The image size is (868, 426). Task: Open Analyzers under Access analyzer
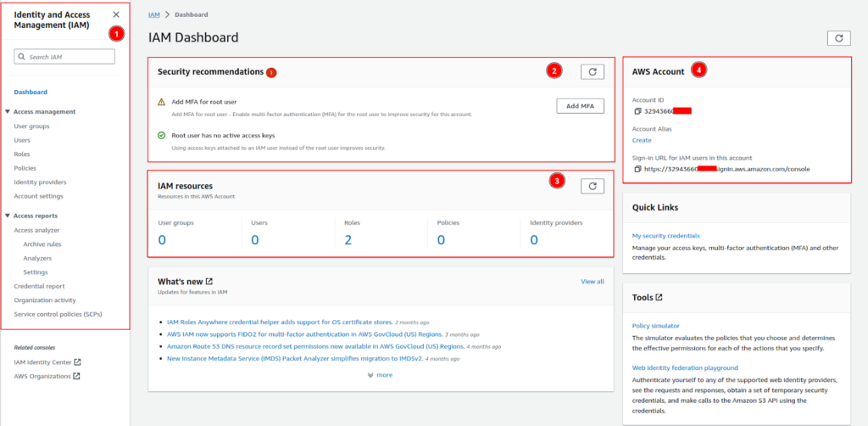[x=37, y=258]
